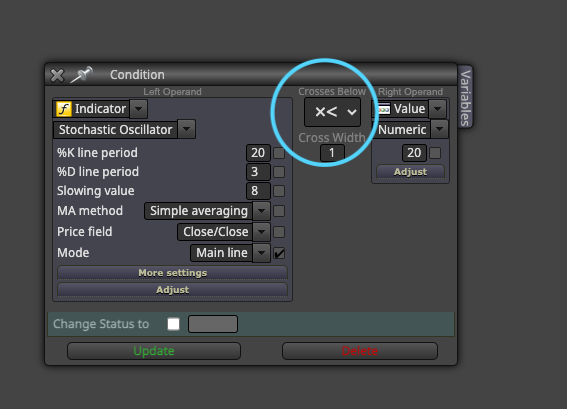Expand the Stochastic Oscillator indicator dropdown
567x409 pixels.
pyautogui.click(x=187, y=129)
